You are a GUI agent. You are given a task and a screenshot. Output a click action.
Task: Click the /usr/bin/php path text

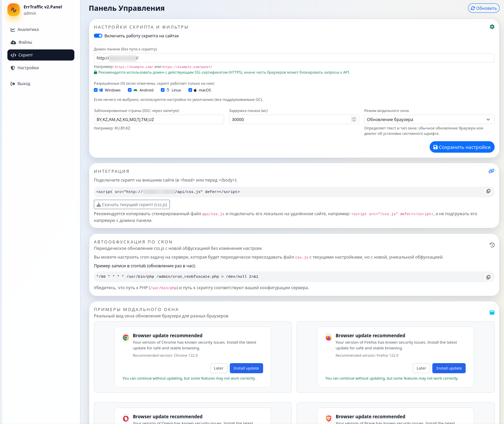(164, 288)
